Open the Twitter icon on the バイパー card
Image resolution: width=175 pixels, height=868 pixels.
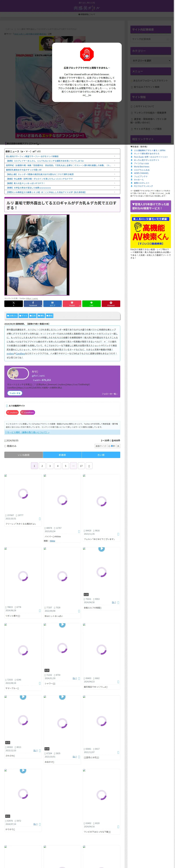(79, 531)
